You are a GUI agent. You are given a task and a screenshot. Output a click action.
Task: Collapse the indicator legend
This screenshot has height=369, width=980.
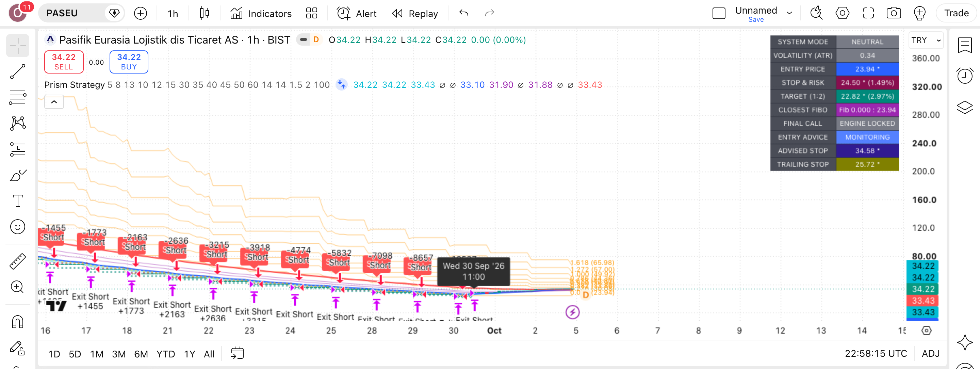tap(54, 102)
